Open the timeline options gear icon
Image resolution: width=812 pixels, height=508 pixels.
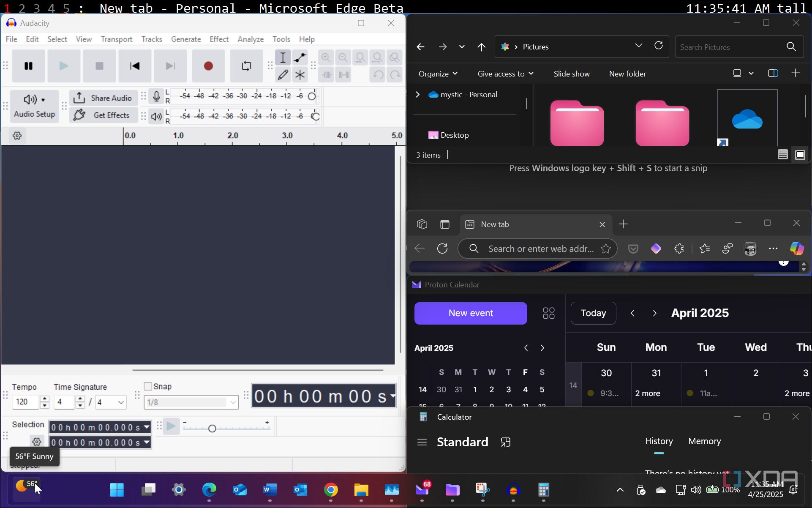[x=17, y=136]
